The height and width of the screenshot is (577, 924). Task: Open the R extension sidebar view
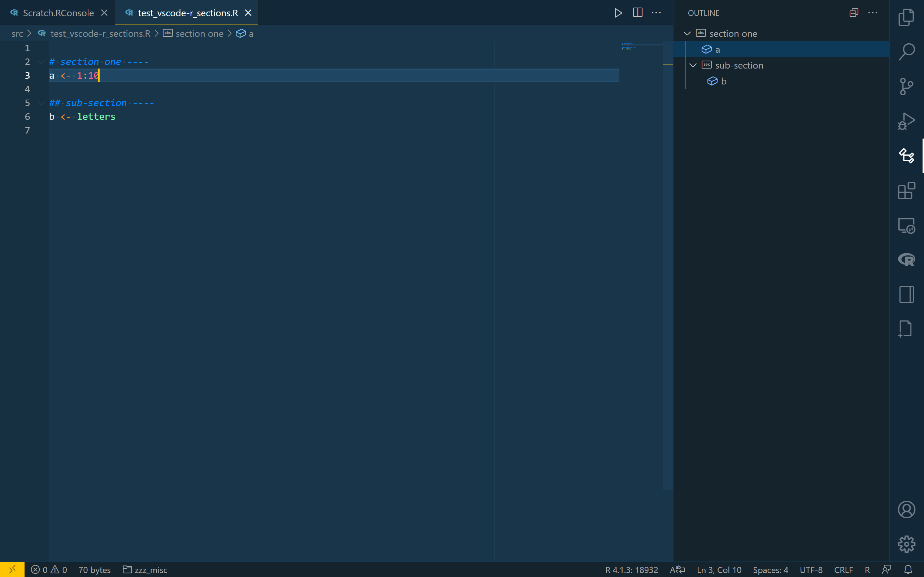pos(906,260)
